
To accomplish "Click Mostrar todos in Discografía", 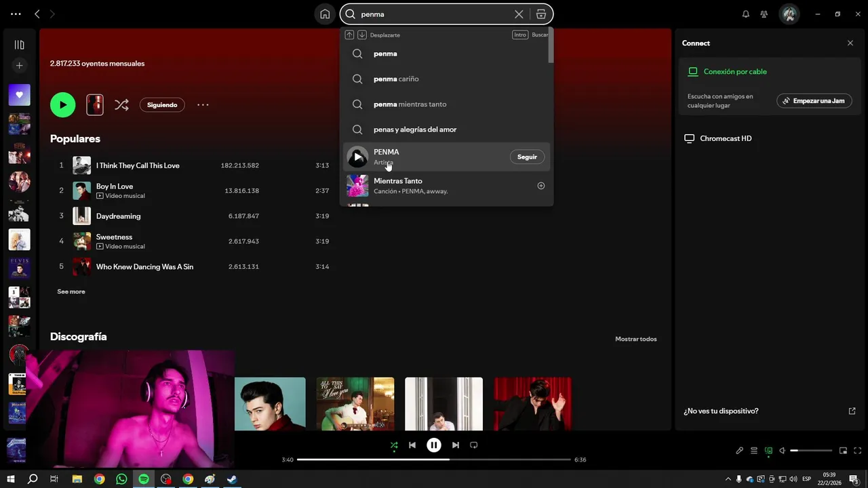I will pos(635,339).
